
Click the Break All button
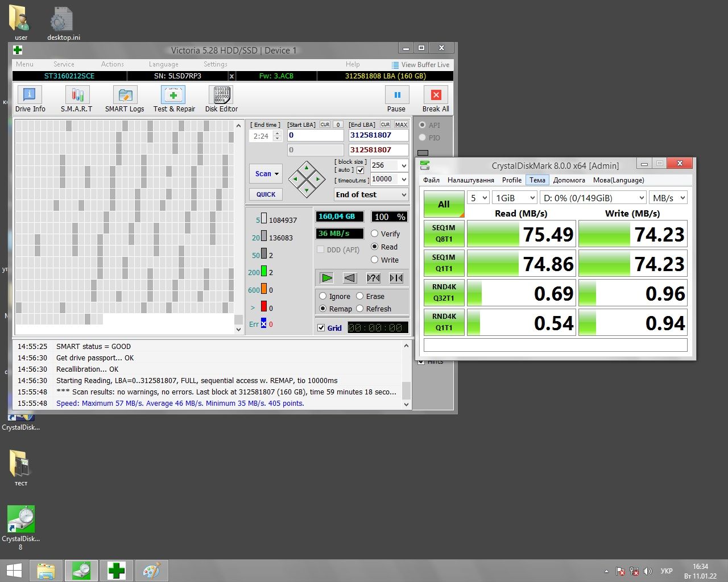(x=436, y=99)
